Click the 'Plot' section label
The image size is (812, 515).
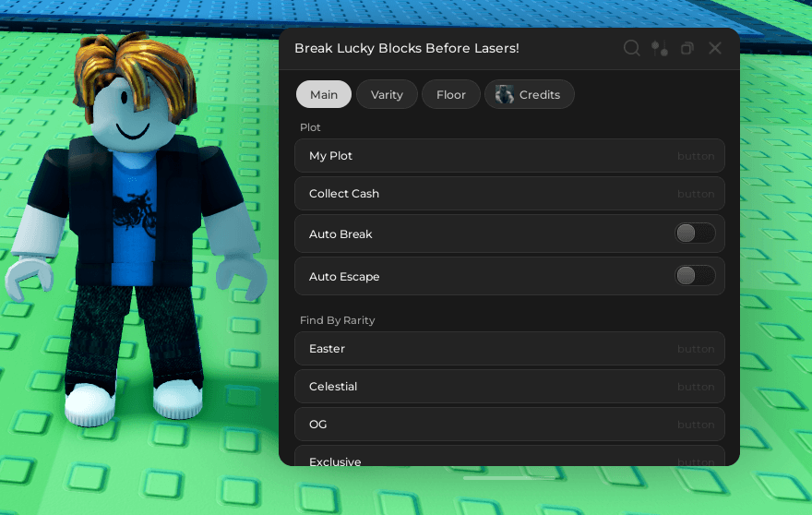tap(310, 127)
